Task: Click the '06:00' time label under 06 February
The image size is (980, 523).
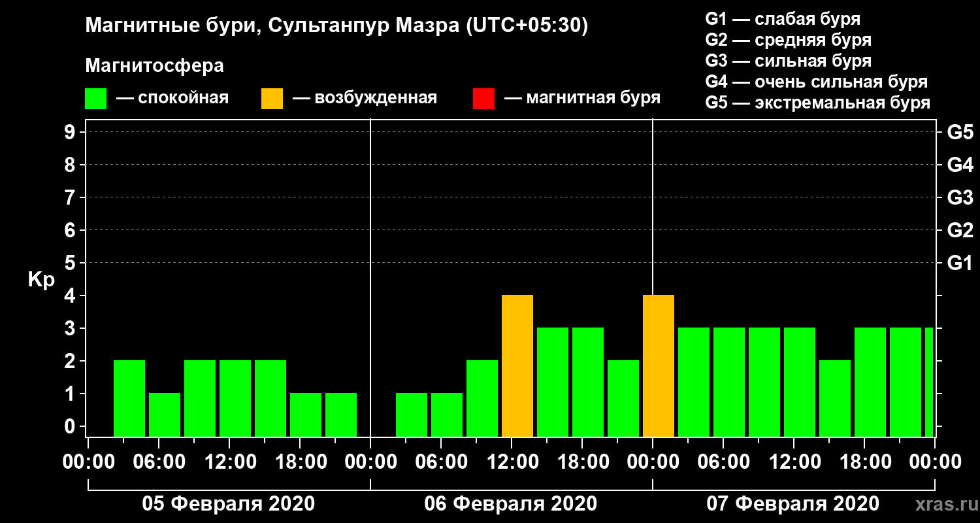Action: coord(440,462)
